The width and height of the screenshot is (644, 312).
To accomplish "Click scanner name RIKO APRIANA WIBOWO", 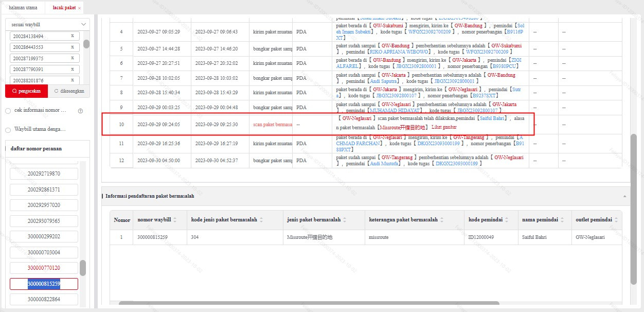I will click(399, 52).
